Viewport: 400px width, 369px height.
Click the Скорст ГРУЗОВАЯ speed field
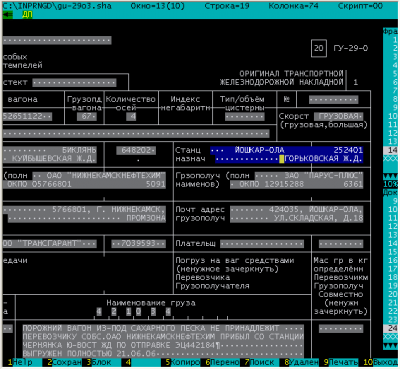click(338, 116)
